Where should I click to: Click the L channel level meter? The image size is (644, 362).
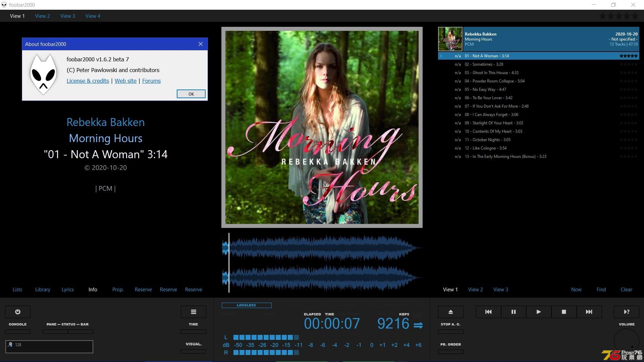tap(266, 337)
